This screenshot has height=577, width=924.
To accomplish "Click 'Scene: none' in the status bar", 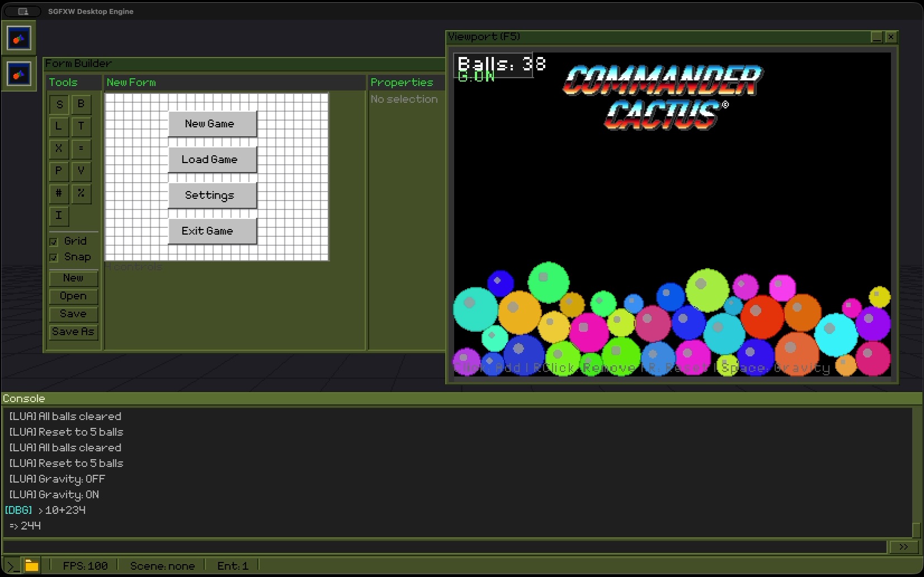I will (162, 566).
